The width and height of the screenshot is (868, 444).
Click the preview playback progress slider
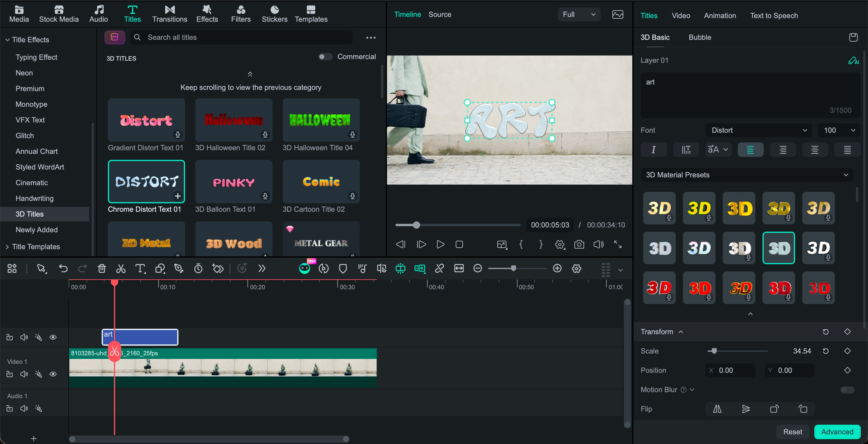click(458, 225)
